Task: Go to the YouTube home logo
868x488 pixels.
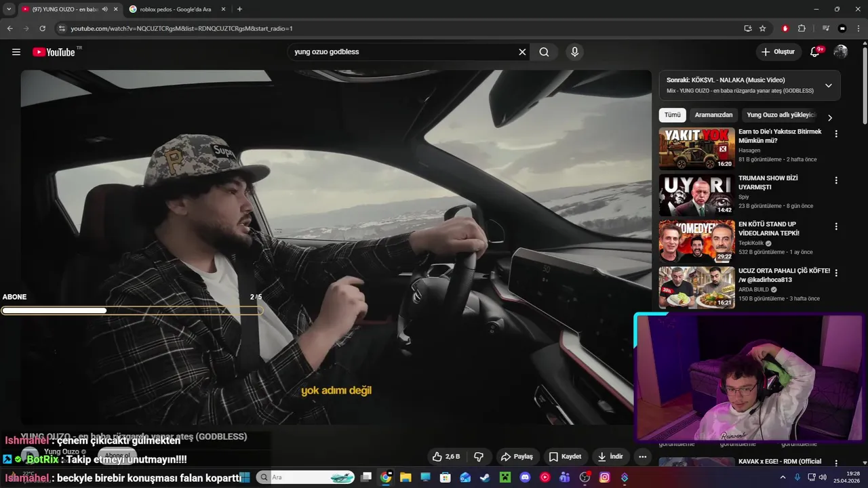Action: pos(54,52)
